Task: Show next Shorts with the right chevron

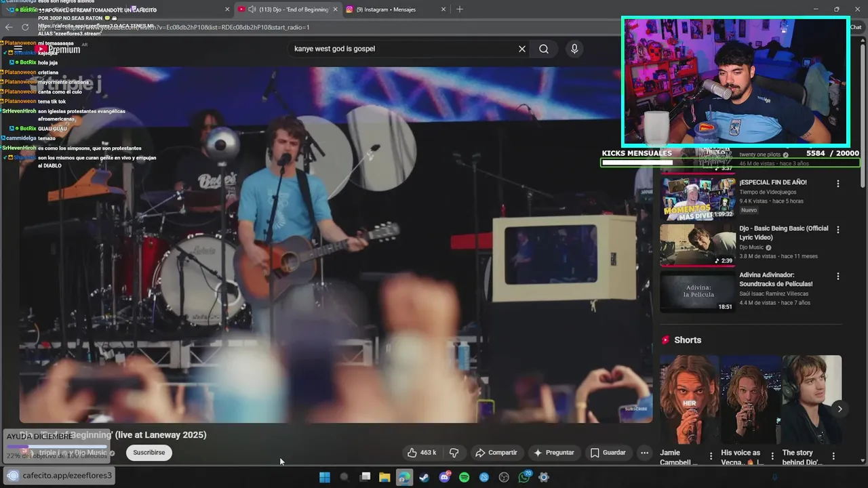Action: point(840,409)
